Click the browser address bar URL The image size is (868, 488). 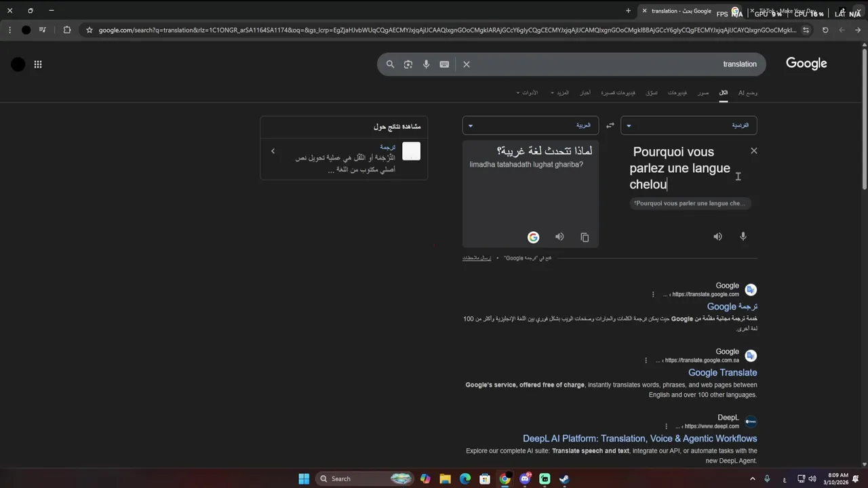446,30
